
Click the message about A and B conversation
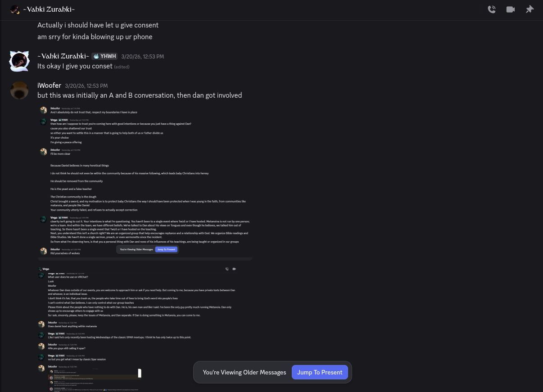[x=140, y=95]
